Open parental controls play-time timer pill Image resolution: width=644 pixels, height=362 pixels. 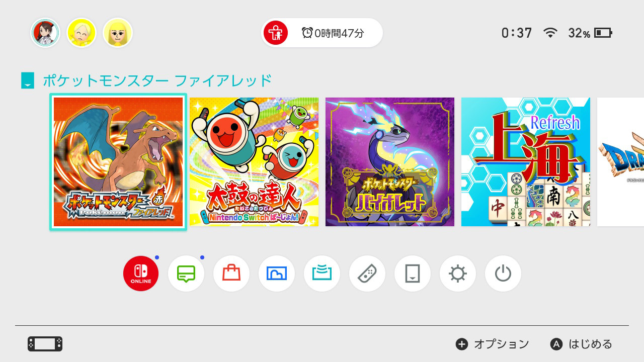(322, 33)
